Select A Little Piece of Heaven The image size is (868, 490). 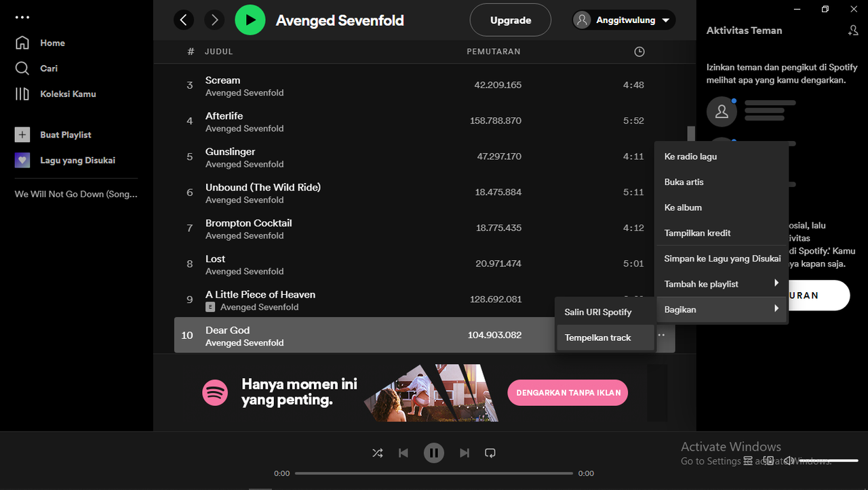260,295
